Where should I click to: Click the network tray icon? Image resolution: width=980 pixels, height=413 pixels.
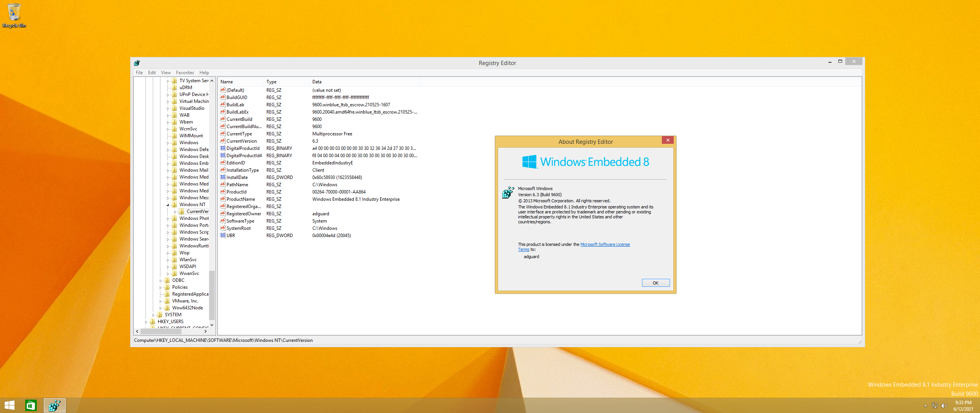934,406
